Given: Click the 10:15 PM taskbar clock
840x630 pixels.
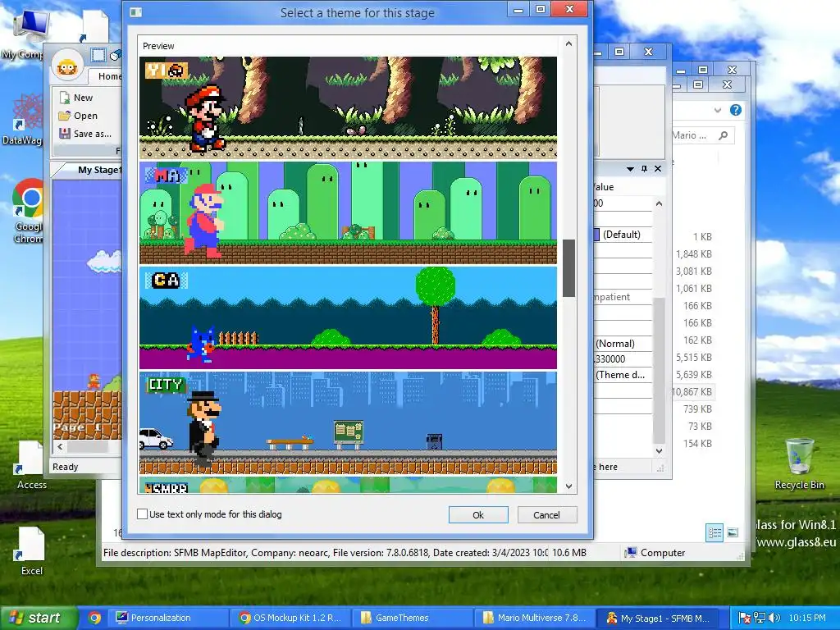Looking at the screenshot, I should [807, 618].
